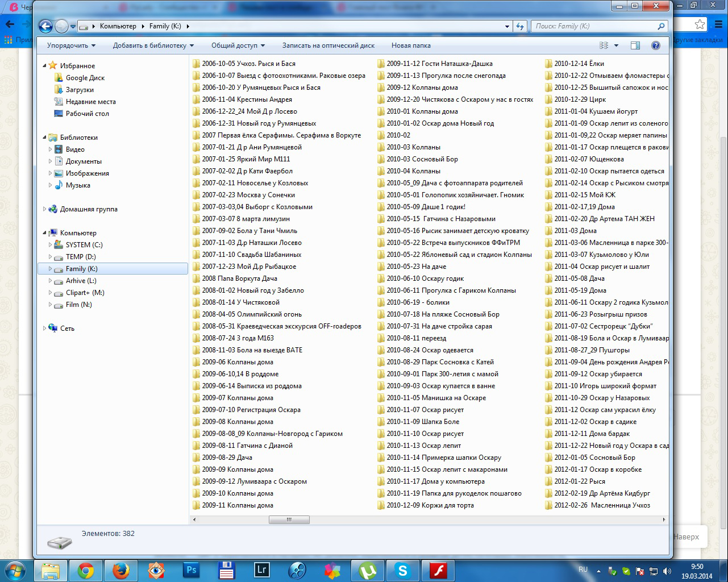Screen dimensions: 728x582
Task: Open the Добавить в библиотеку menu
Action: [153, 45]
